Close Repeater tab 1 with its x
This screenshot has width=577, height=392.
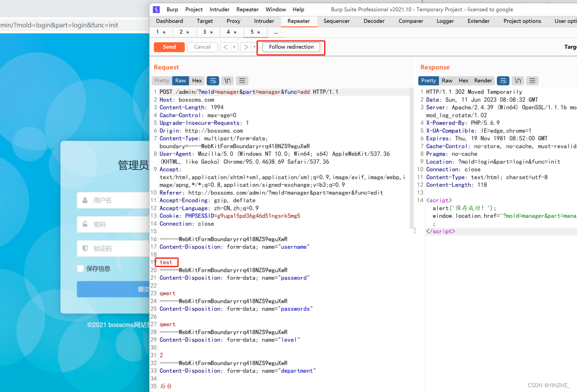pos(164,32)
